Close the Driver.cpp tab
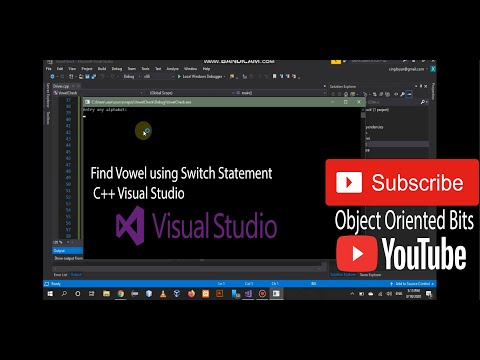 pyautogui.click(x=79, y=86)
